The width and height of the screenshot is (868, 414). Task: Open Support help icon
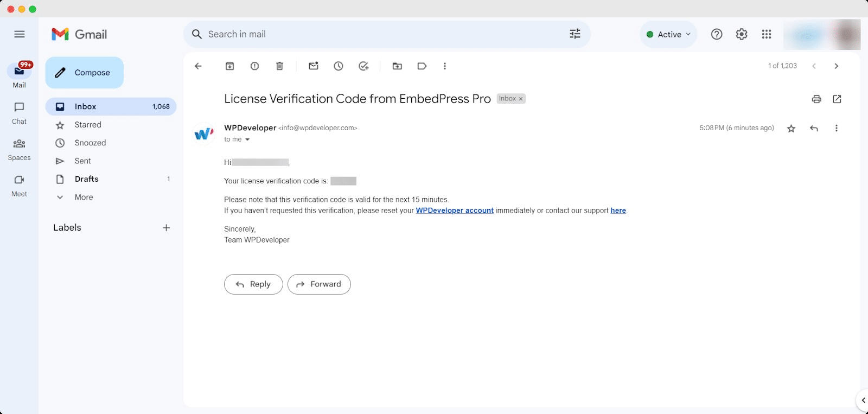click(717, 34)
